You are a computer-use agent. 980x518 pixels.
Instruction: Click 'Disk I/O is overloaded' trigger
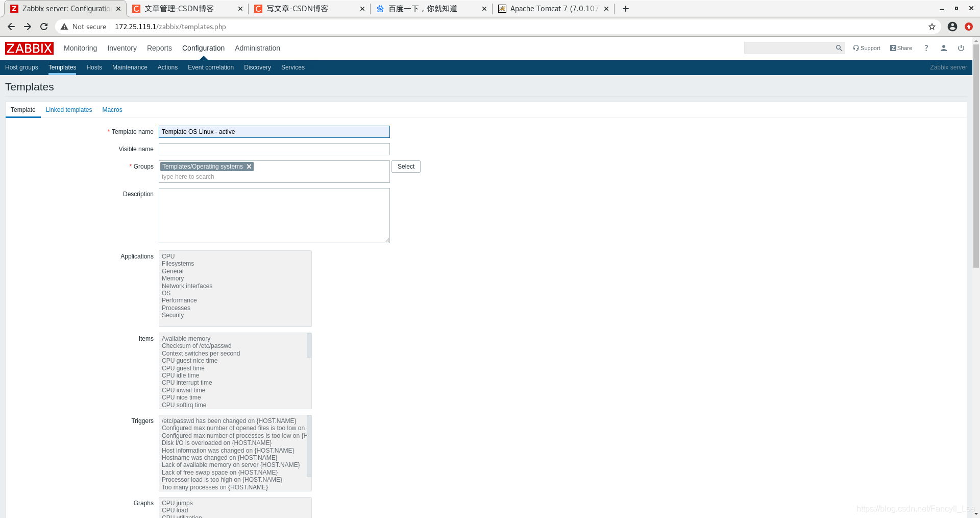click(x=216, y=443)
